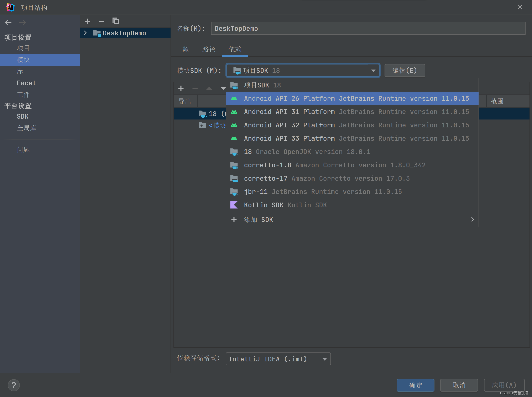The image size is (532, 397).
Task: Click the module name input field
Action: click(368, 28)
